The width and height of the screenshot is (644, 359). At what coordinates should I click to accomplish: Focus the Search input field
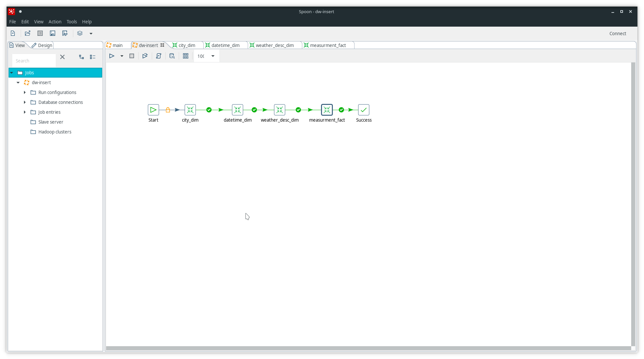[34, 61]
